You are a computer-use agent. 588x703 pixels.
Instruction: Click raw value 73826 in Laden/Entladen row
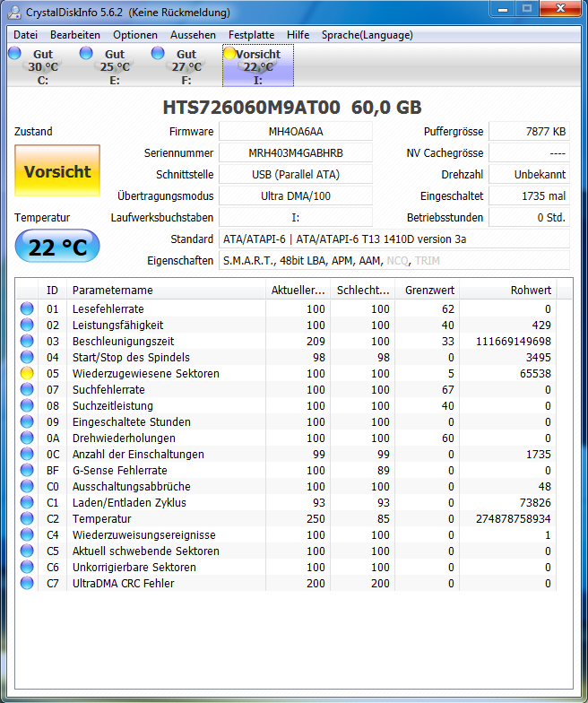pos(535,502)
